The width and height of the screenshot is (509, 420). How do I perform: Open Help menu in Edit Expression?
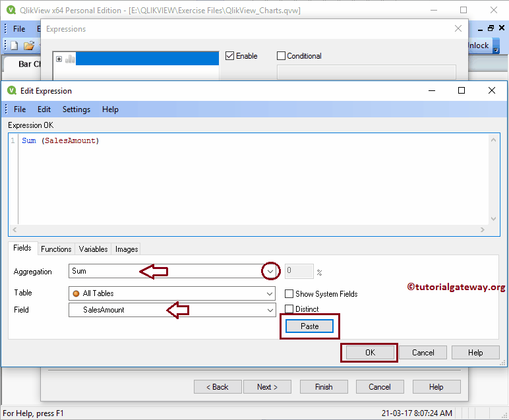pyautogui.click(x=110, y=109)
